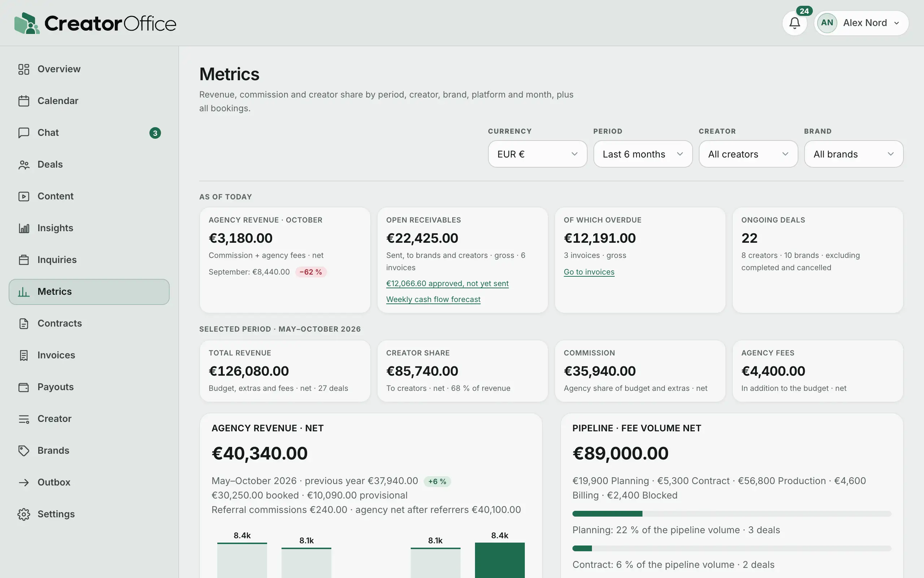Click the Content play icon
The image size is (924, 578).
click(x=24, y=196)
